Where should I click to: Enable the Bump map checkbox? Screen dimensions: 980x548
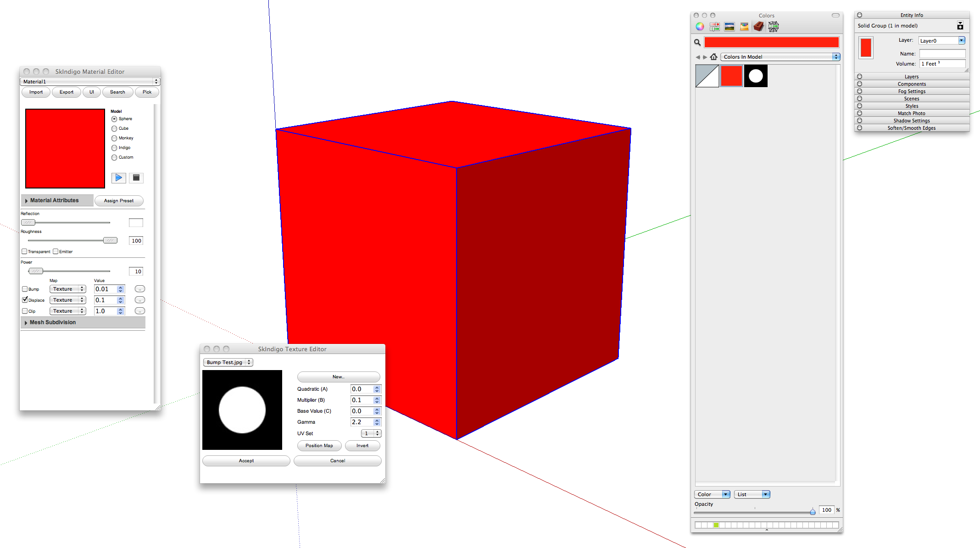[x=25, y=289]
